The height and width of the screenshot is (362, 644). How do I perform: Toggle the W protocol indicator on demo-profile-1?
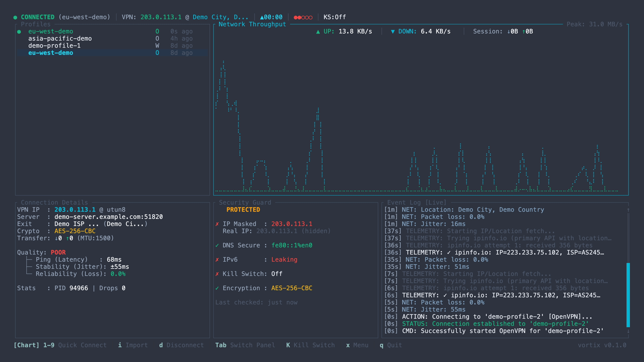pos(157,46)
